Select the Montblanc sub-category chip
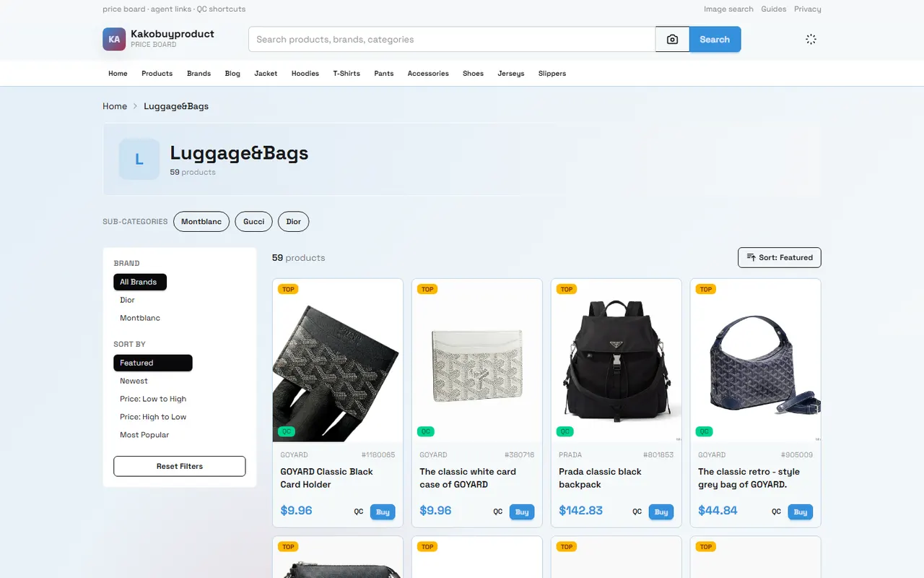The width and height of the screenshot is (924, 578). [201, 222]
